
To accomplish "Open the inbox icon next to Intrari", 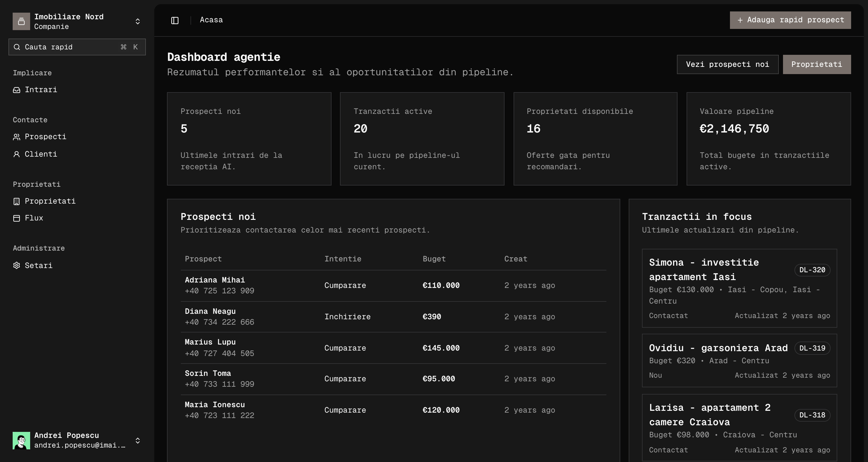I will pos(17,89).
